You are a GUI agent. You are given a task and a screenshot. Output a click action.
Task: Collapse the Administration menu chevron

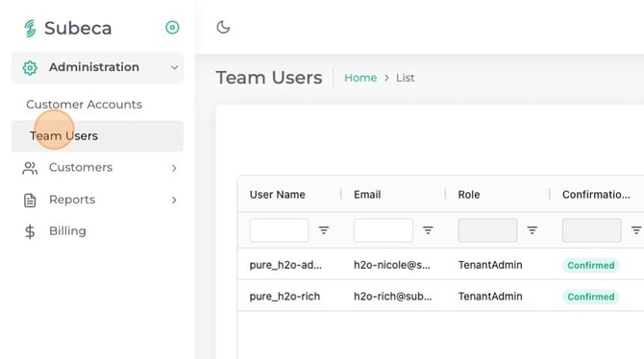[x=175, y=68]
